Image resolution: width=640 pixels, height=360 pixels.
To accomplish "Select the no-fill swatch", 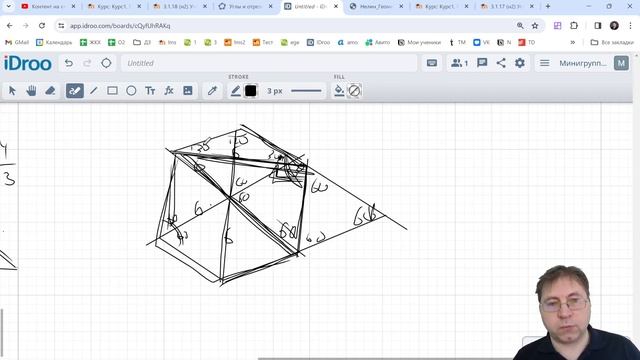I will tap(354, 91).
